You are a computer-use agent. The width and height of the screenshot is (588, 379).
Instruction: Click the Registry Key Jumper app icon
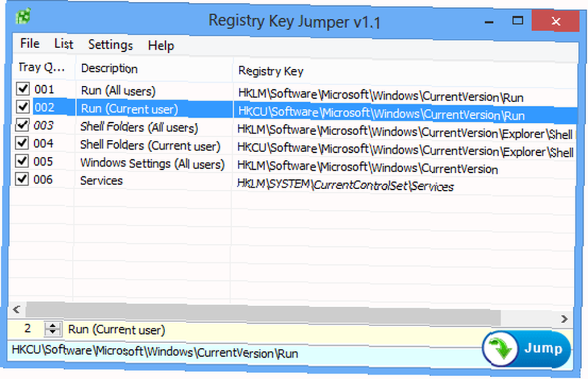pyautogui.click(x=23, y=16)
